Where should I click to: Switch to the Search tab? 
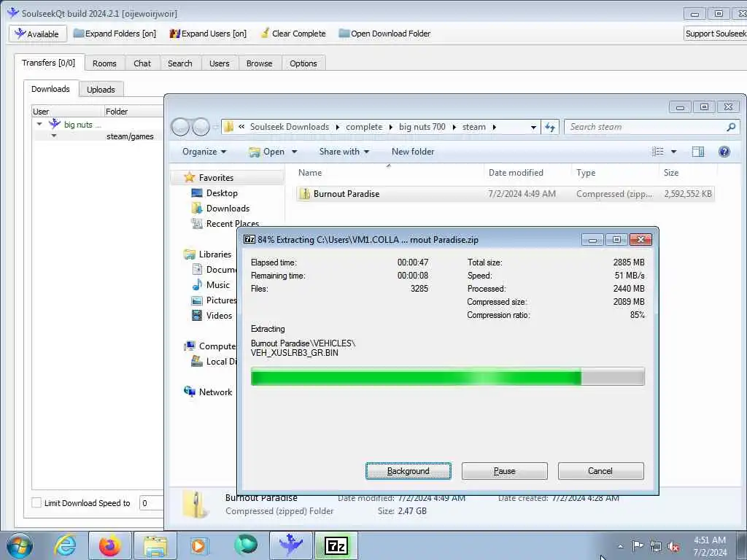click(179, 63)
